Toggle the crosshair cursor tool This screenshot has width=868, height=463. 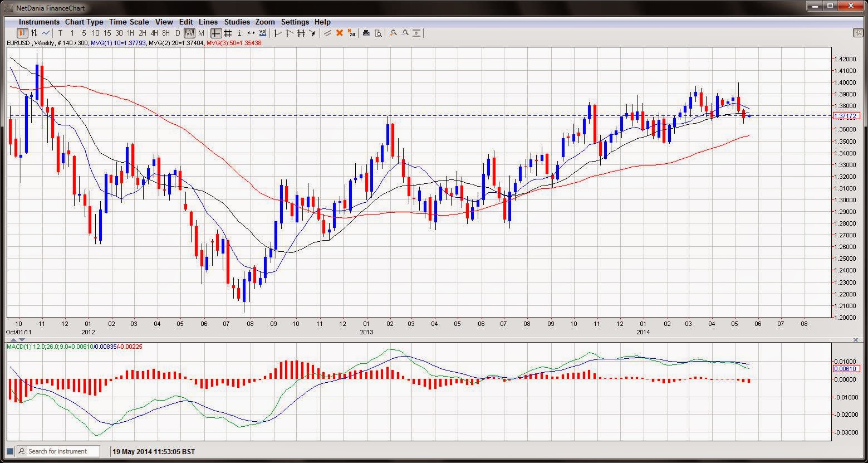point(216,33)
